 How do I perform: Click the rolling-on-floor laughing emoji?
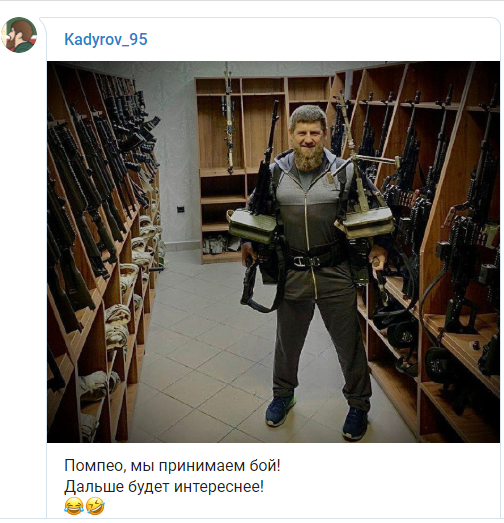pyautogui.click(x=95, y=506)
